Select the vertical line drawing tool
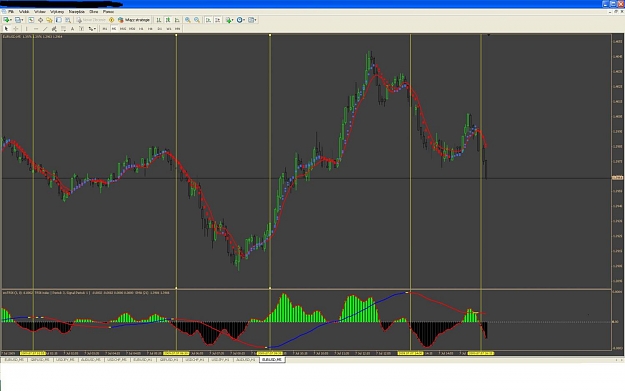 tap(26, 29)
